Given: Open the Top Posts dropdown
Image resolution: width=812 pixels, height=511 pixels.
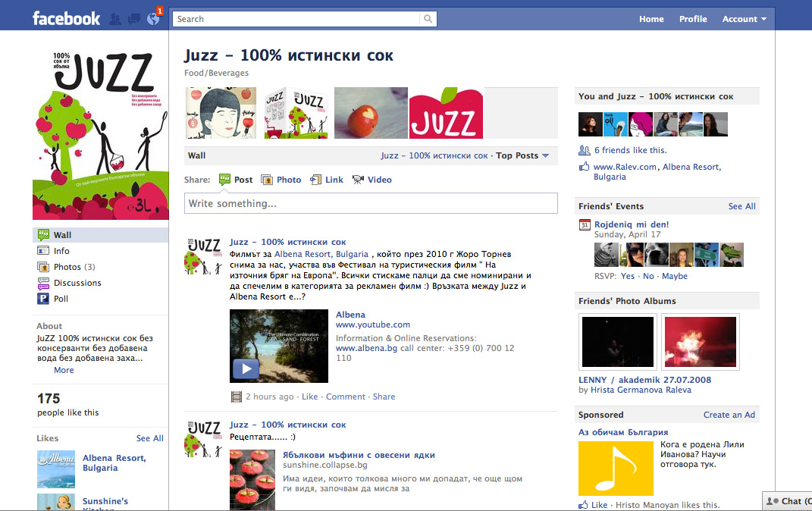Looking at the screenshot, I should click(x=522, y=155).
